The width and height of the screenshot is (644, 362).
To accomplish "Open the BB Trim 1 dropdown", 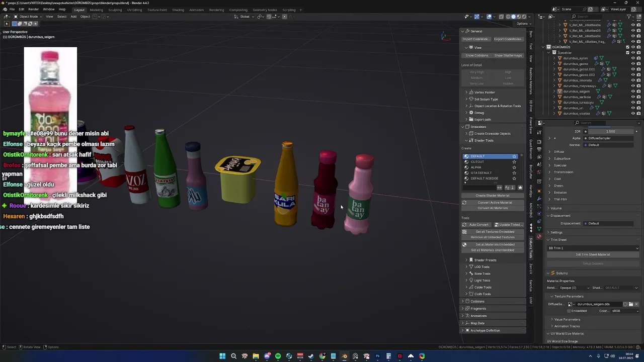I will tap(593, 248).
